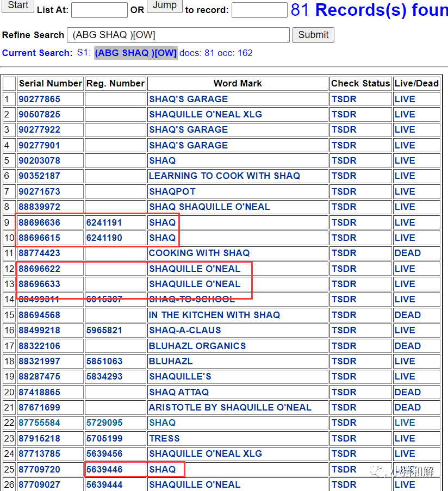
Task: Open serial number 87418865
Action: [x=39, y=393]
